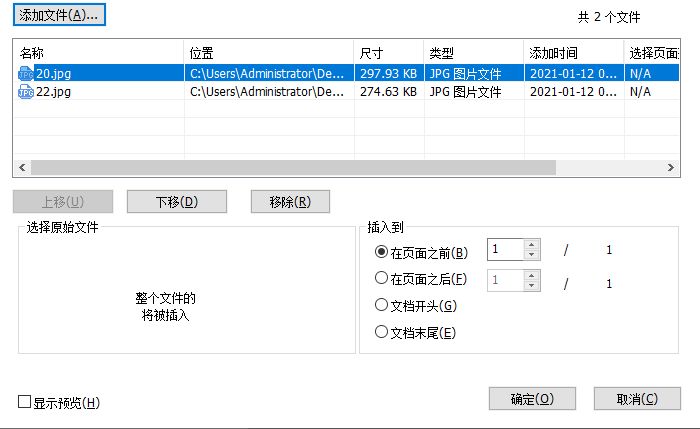The height and width of the screenshot is (429, 700).
Task: Click the location path in 22.jpg row
Action: [x=267, y=92]
